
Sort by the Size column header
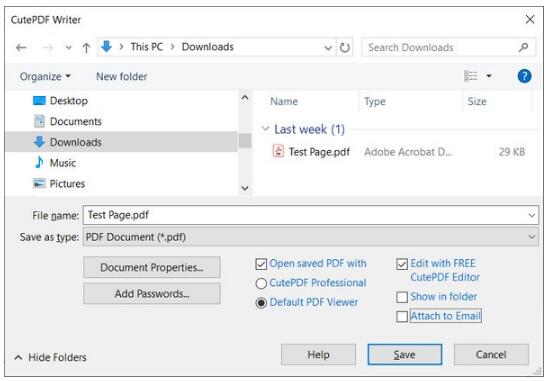477,101
